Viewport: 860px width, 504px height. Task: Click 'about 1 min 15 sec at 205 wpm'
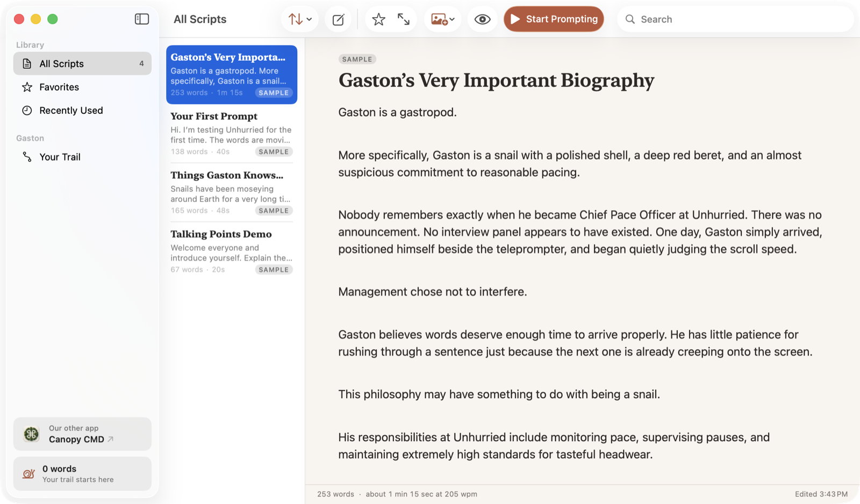(421, 494)
